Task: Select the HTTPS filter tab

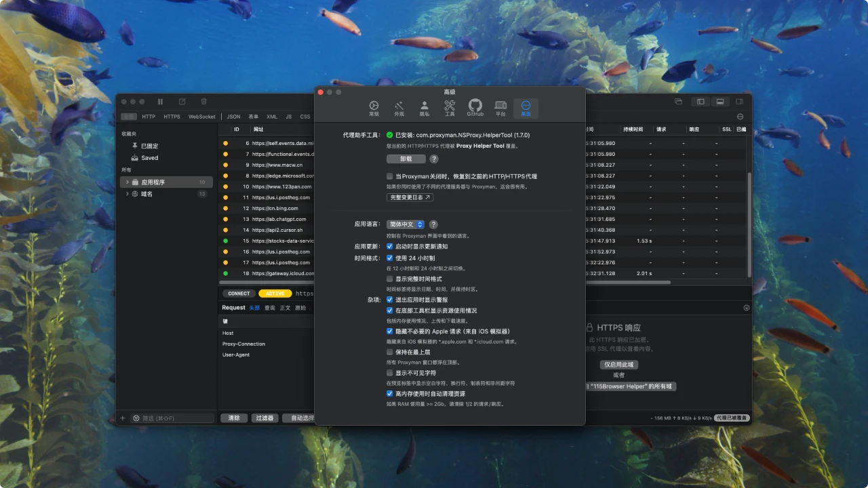Action: coord(172,117)
